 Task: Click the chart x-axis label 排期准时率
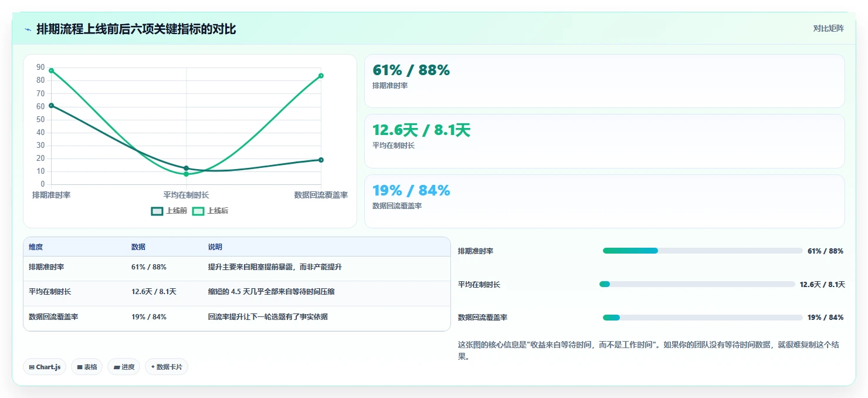[x=52, y=195]
